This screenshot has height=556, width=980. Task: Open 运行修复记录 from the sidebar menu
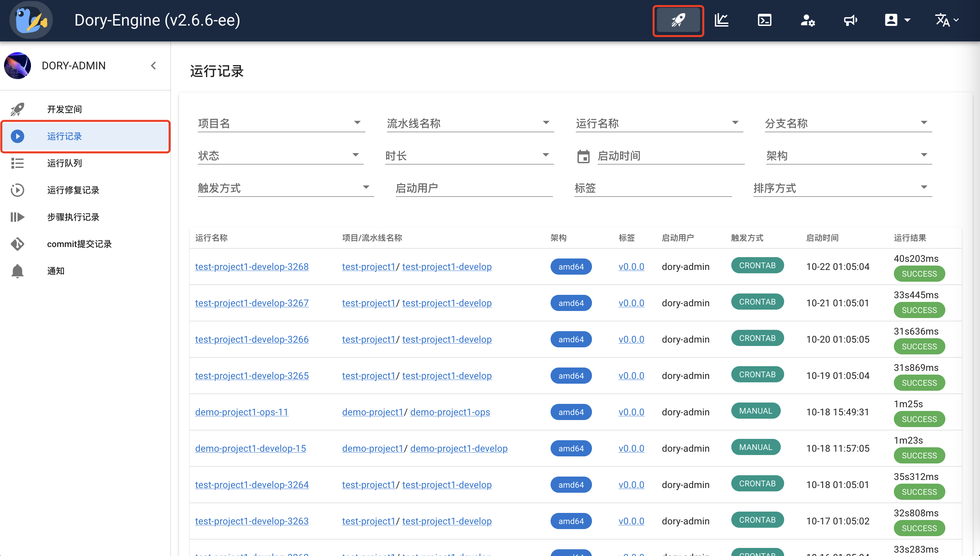(x=73, y=190)
